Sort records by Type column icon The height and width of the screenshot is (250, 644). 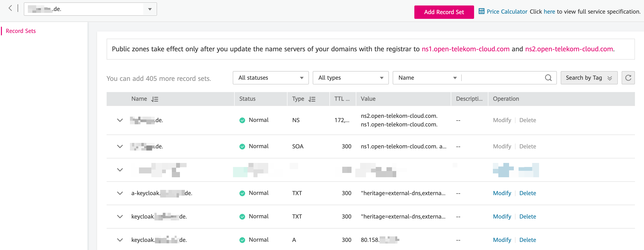(x=312, y=99)
